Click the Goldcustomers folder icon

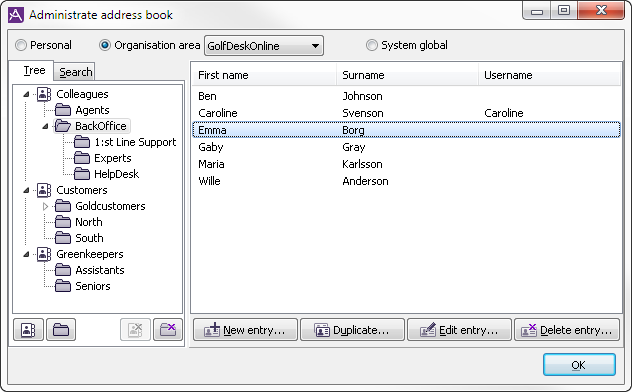click(x=63, y=206)
